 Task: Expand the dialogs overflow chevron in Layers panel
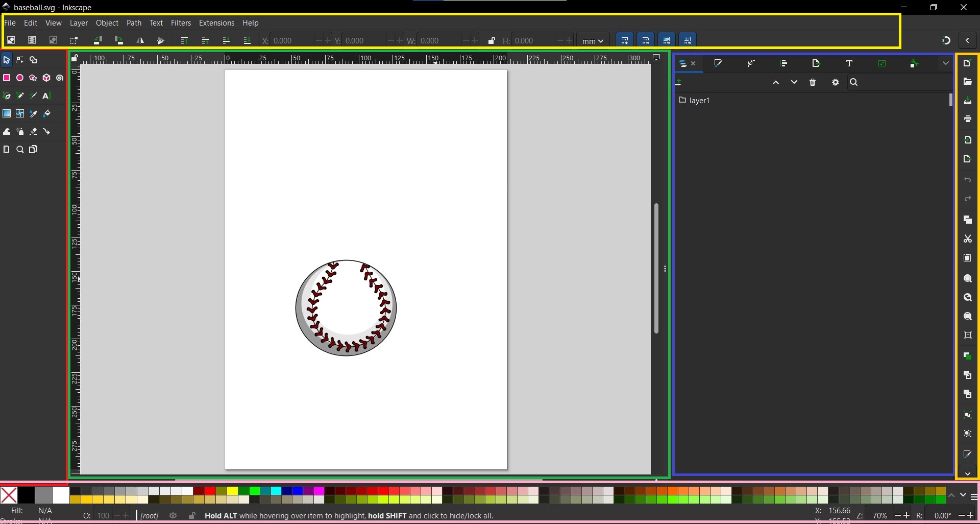point(946,63)
